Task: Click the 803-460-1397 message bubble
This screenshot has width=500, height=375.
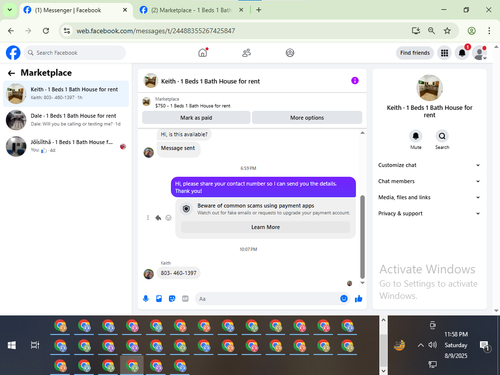Action: click(x=179, y=273)
